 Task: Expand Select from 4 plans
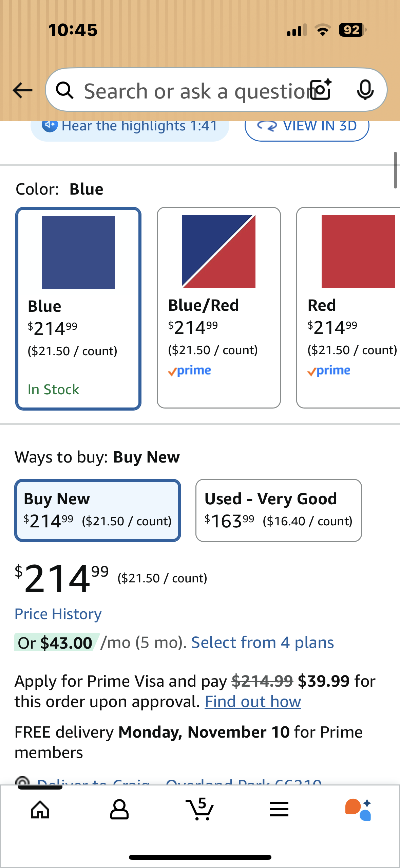tap(262, 643)
